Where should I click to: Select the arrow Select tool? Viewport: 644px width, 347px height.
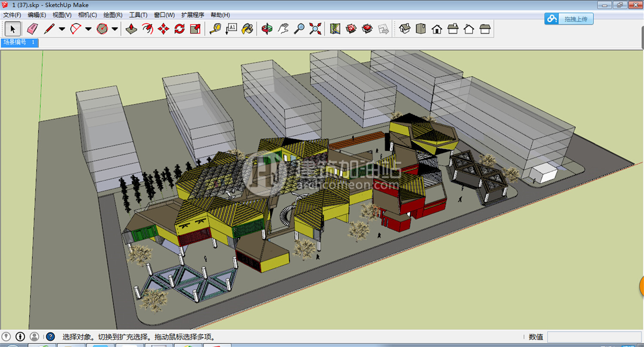13,29
